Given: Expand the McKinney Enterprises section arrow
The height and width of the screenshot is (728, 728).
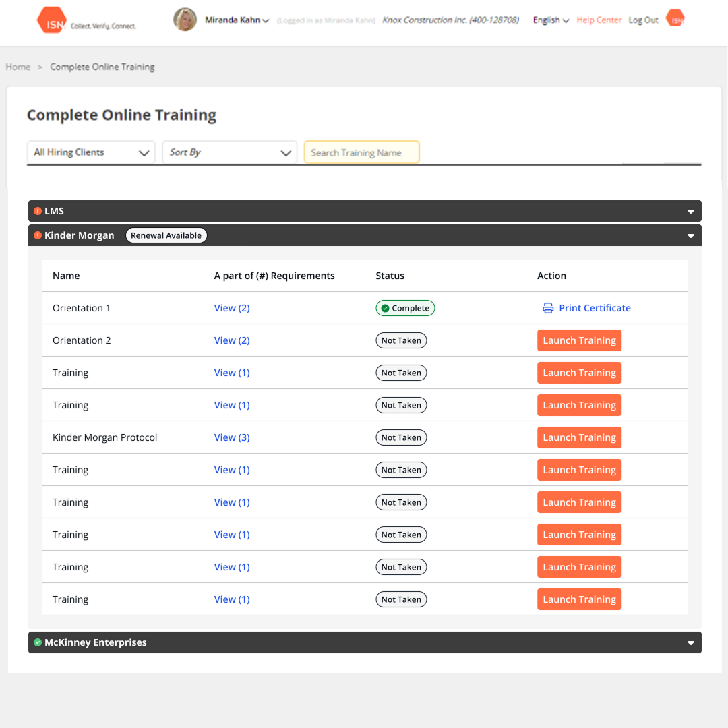Looking at the screenshot, I should [x=691, y=643].
